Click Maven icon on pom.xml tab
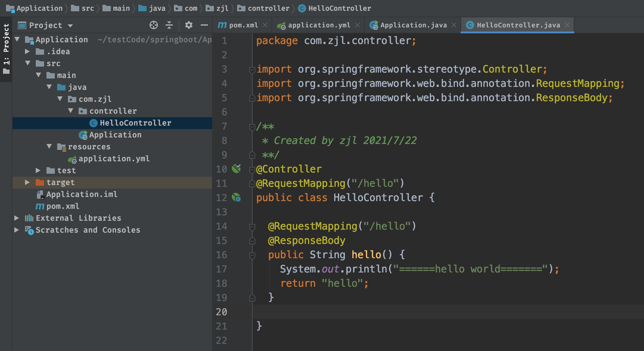Screen dimensions: 644x351 (x=222, y=25)
